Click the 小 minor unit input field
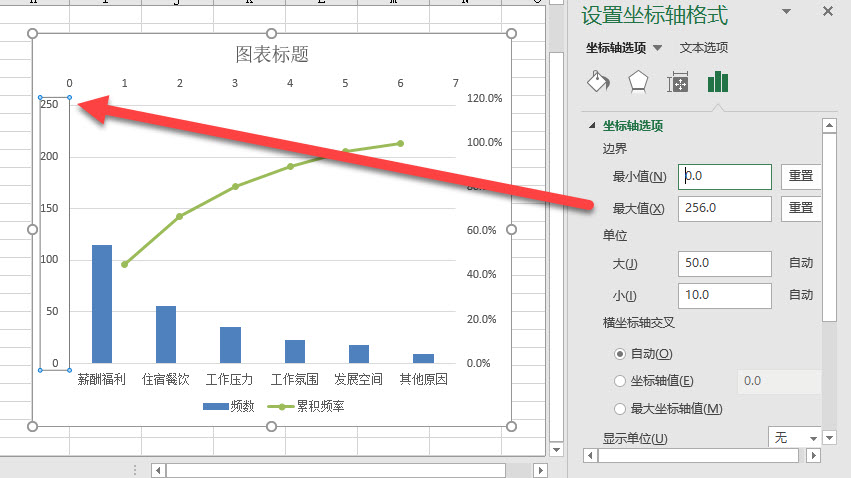 [725, 295]
